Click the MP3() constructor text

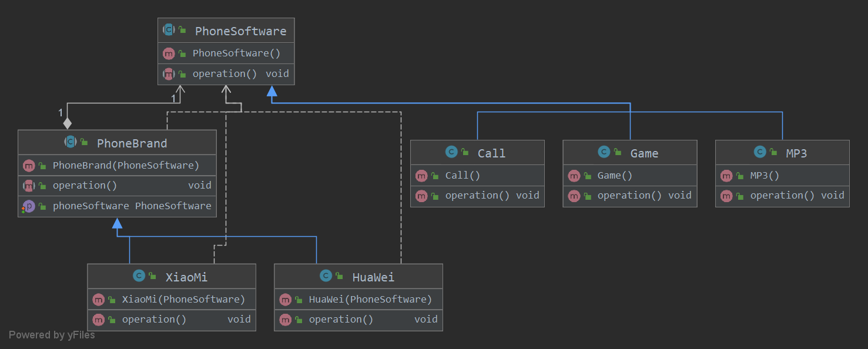coord(765,175)
